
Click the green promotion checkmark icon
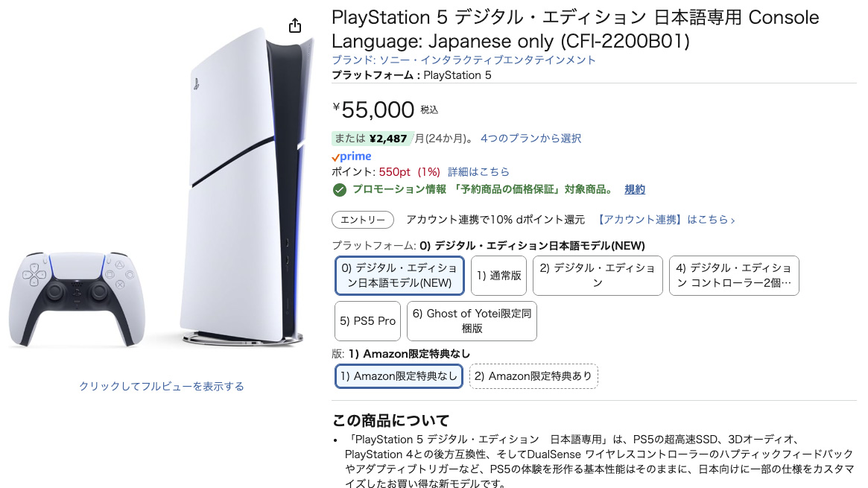[x=340, y=189]
